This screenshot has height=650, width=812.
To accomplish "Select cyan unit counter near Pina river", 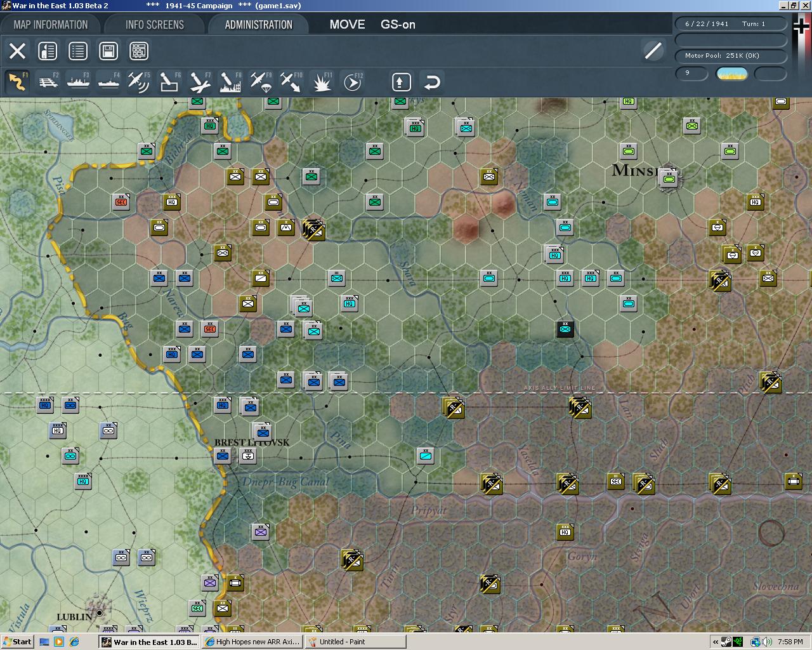I will click(426, 456).
